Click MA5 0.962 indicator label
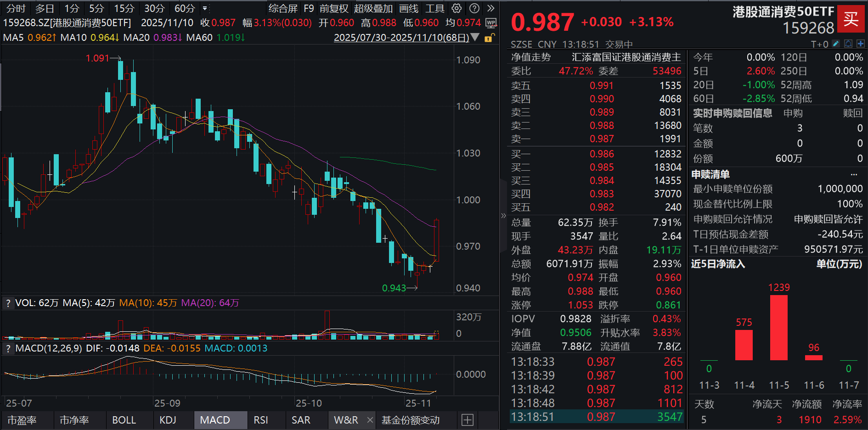 coord(29,38)
